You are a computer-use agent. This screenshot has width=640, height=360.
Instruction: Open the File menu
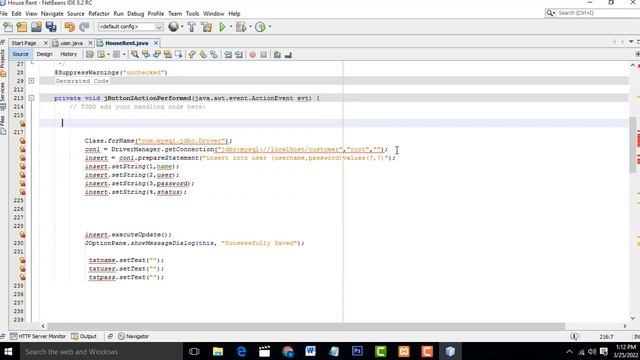4,13
